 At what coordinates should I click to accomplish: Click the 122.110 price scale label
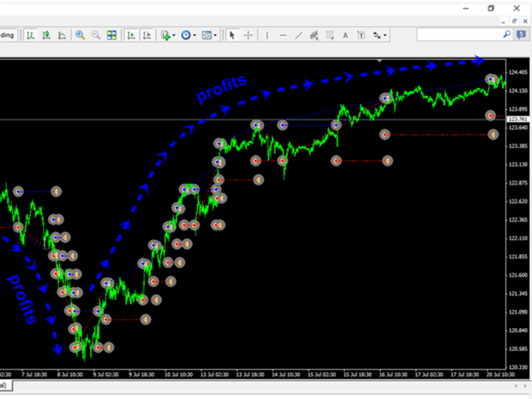[518, 238]
